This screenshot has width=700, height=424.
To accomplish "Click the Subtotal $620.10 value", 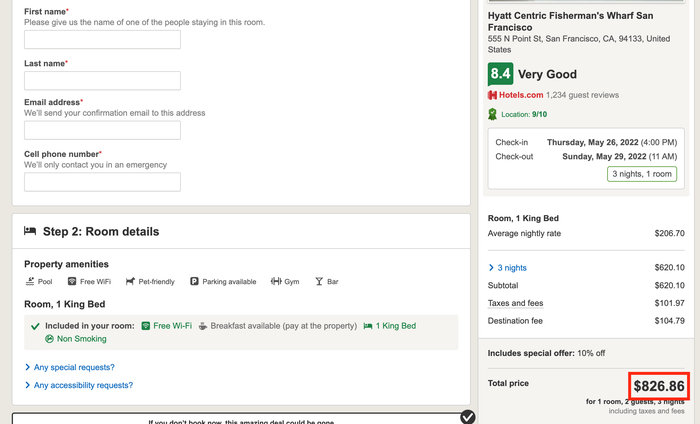I will 669,285.
